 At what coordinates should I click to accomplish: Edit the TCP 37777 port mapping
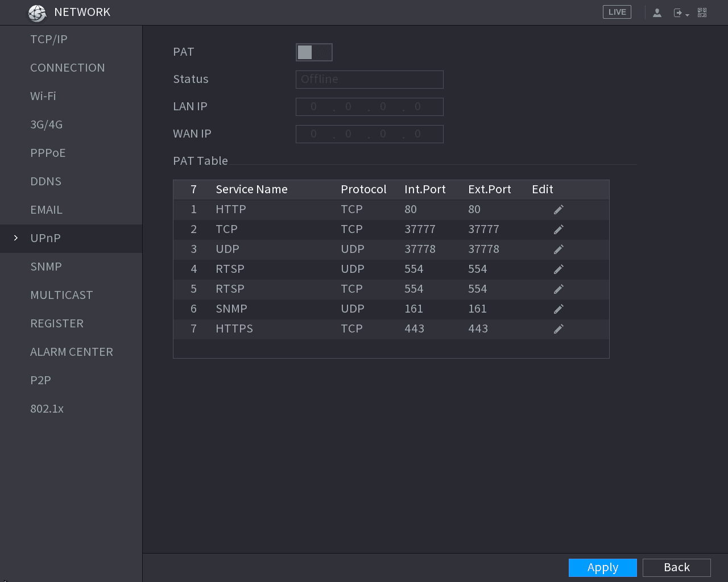pos(559,230)
